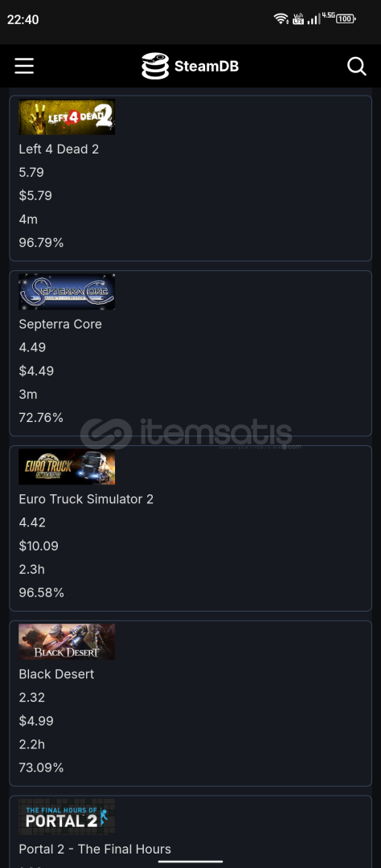The width and height of the screenshot is (381, 868).
Task: Select the Left 4 Dead 2 title
Action: click(59, 149)
